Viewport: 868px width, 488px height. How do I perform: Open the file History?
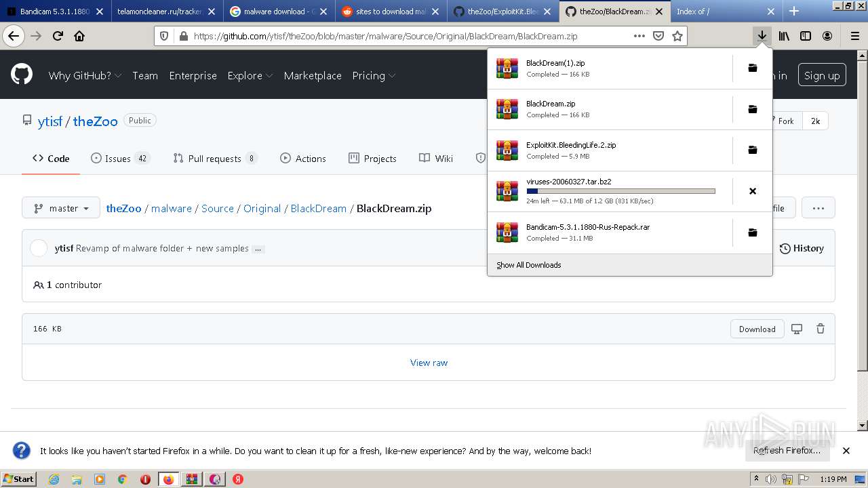[802, 248]
